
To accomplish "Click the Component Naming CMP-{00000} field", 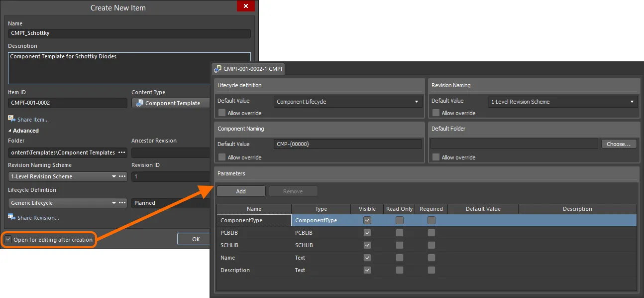I will [347, 144].
